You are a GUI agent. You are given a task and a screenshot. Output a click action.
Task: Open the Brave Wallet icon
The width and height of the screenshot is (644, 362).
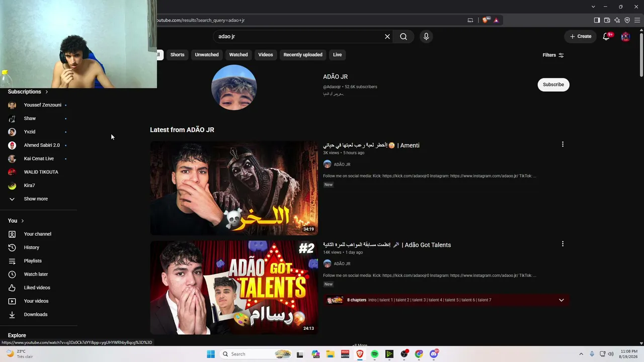coord(607,20)
